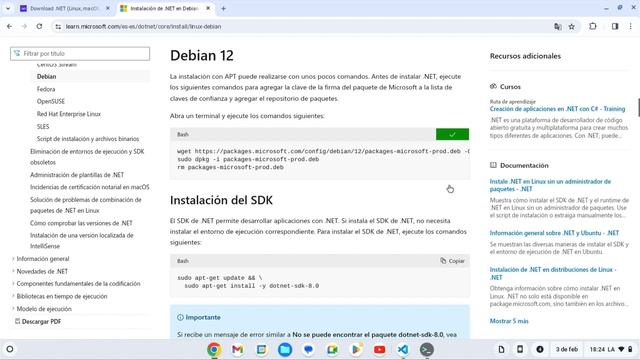This screenshot has width=640, height=360.
Task: Click the translate page icon
Action: point(558,26)
